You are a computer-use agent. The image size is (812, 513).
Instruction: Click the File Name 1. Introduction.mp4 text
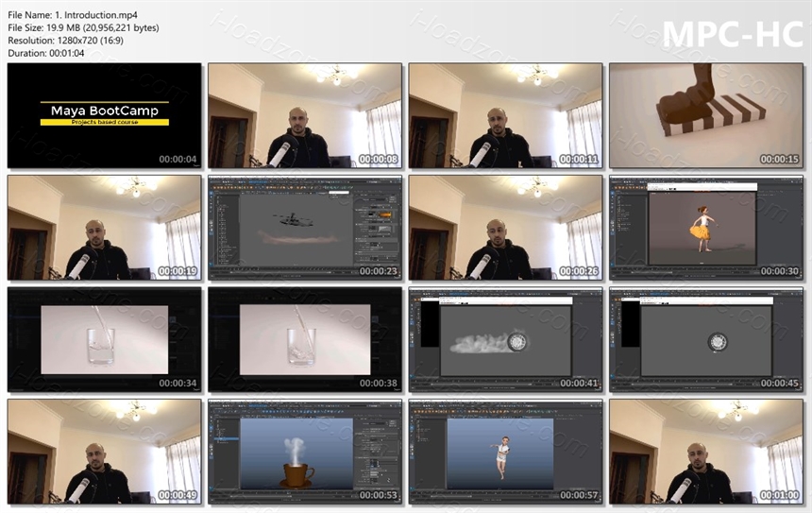pyautogui.click(x=73, y=15)
